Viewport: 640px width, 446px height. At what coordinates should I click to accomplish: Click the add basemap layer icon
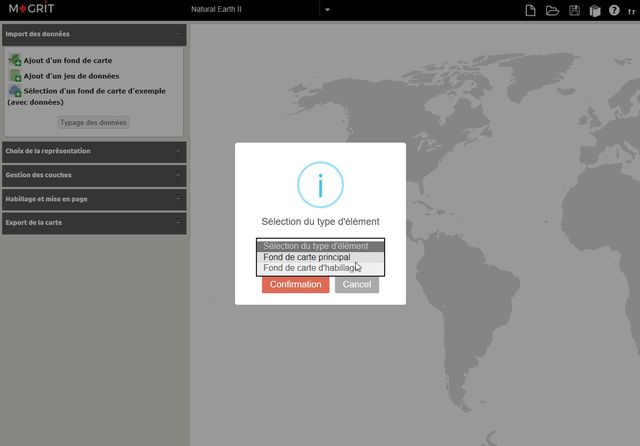[x=15, y=61]
